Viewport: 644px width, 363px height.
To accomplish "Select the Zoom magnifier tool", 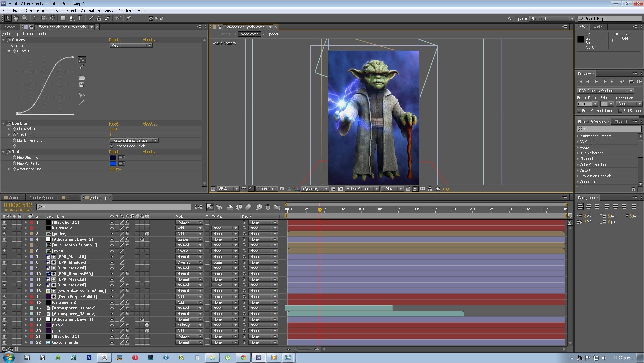I will tap(24, 18).
